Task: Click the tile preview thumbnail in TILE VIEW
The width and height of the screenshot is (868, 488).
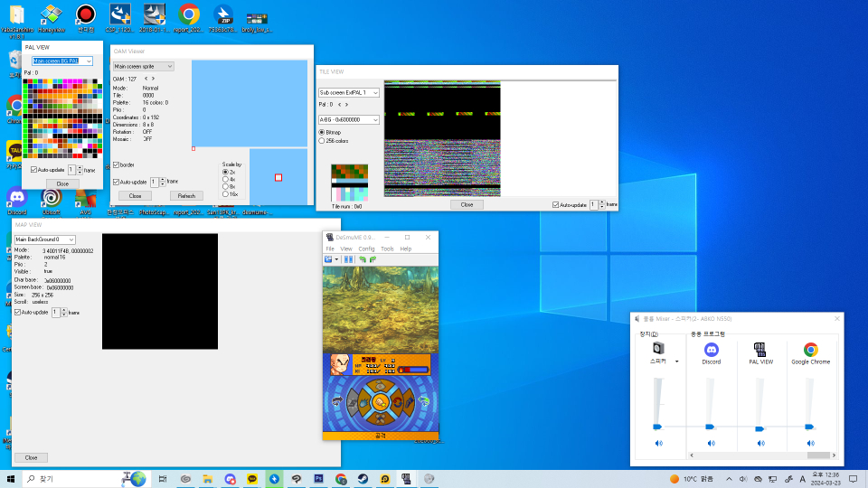Action: click(x=349, y=183)
